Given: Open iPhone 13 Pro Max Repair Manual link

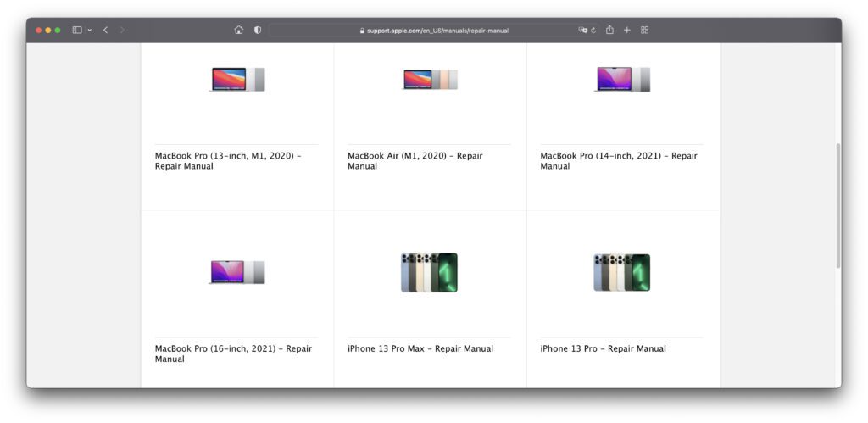Looking at the screenshot, I should (420, 348).
